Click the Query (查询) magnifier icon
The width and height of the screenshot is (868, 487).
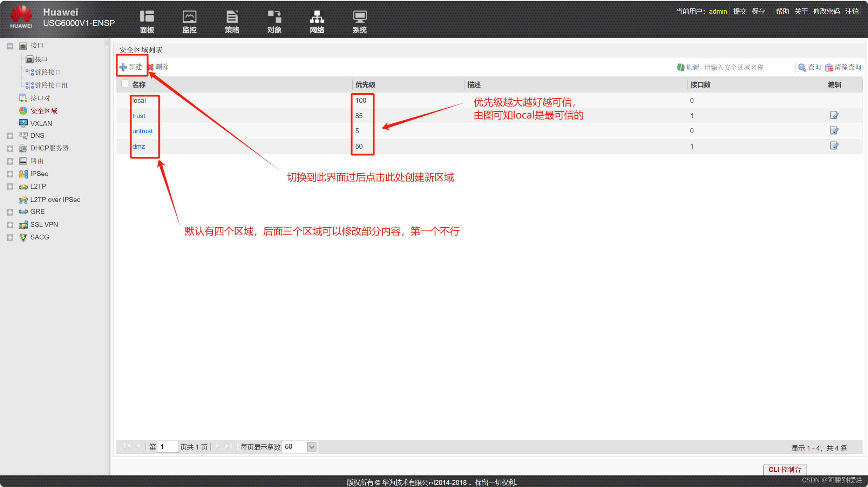coord(802,67)
